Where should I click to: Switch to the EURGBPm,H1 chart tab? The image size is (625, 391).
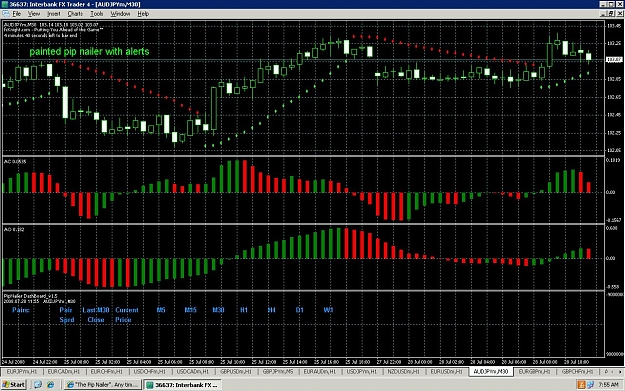coord(534,371)
